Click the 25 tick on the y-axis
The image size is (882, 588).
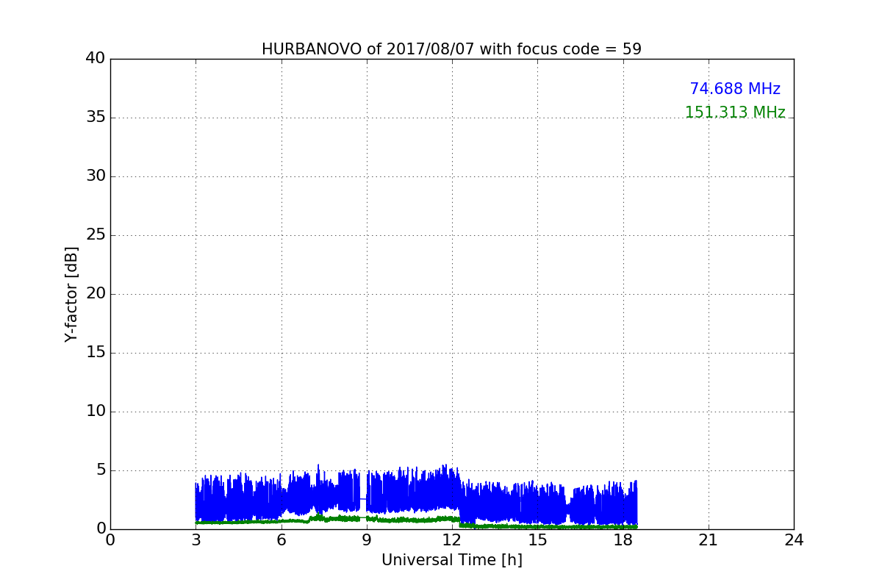pos(96,235)
